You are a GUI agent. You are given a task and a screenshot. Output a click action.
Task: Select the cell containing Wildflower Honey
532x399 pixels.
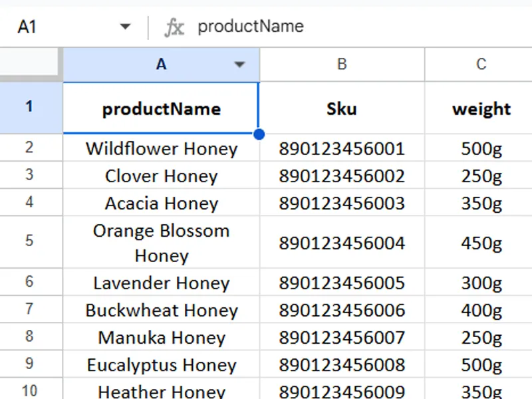[x=160, y=149]
